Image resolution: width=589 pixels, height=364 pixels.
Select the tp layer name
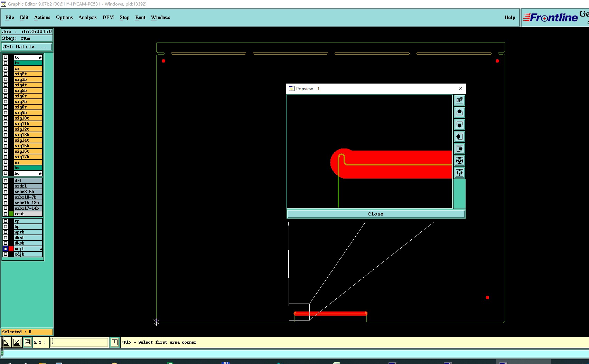28,221
